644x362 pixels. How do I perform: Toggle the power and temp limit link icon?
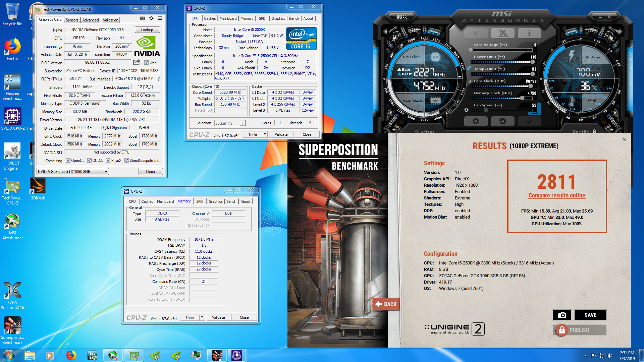click(x=469, y=68)
